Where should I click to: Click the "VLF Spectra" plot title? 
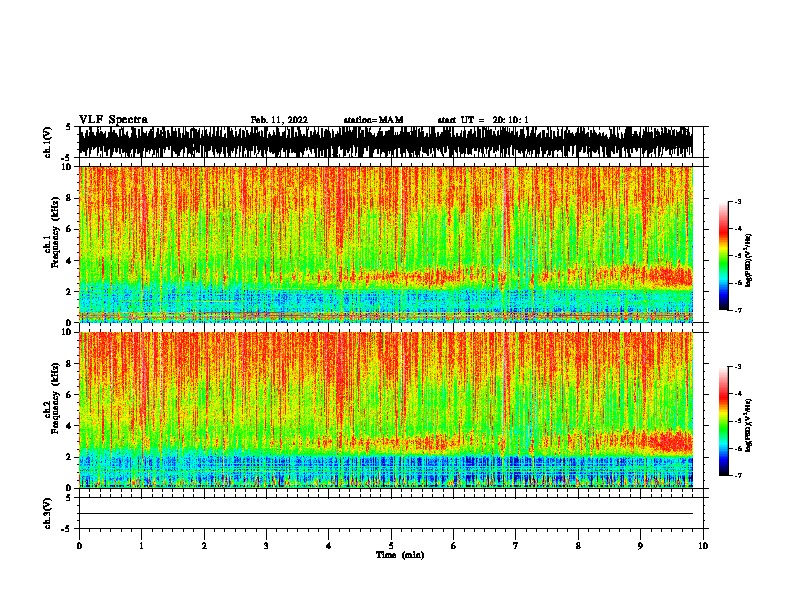tap(113, 120)
